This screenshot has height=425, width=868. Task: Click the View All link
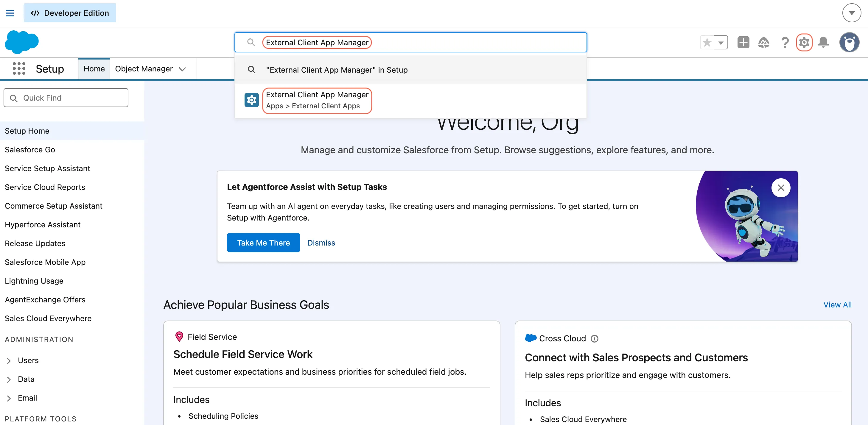click(x=837, y=305)
